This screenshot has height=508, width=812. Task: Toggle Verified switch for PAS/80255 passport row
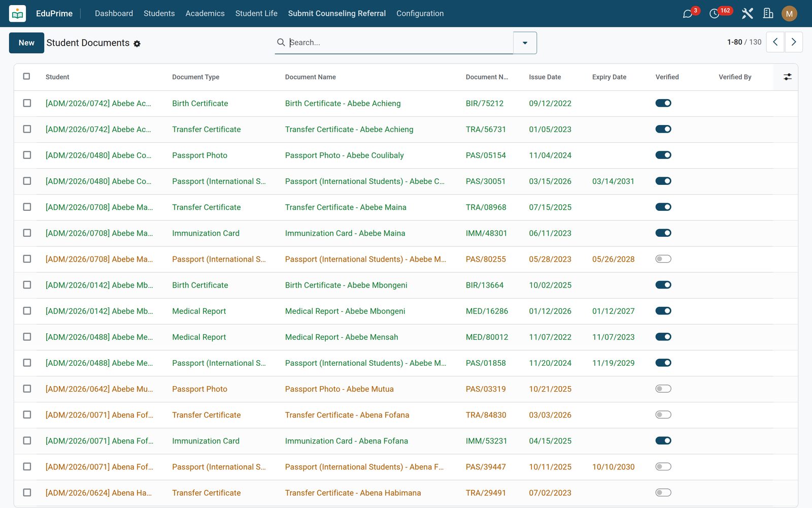pos(663,259)
